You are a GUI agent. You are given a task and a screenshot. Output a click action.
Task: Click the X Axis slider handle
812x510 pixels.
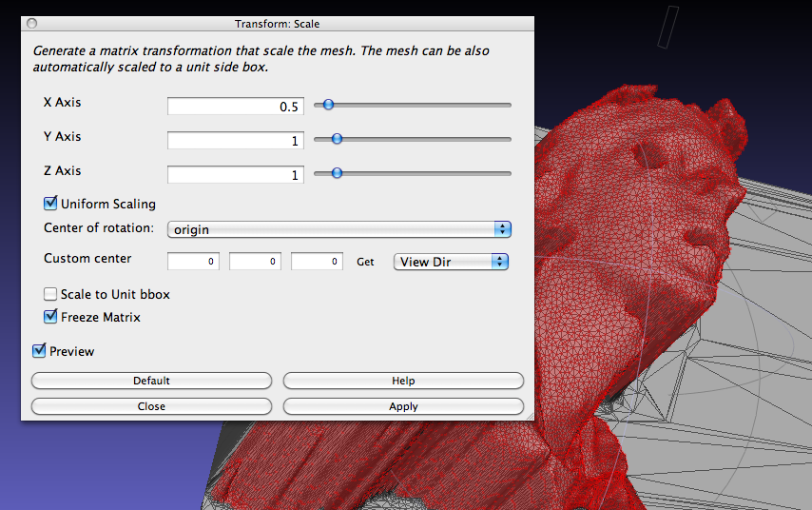coord(328,105)
